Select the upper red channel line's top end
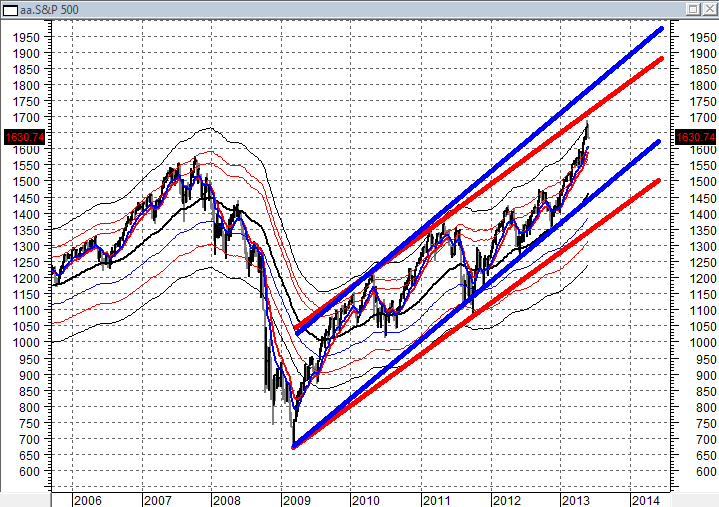Screen dimensions: 719x507 click(661, 59)
